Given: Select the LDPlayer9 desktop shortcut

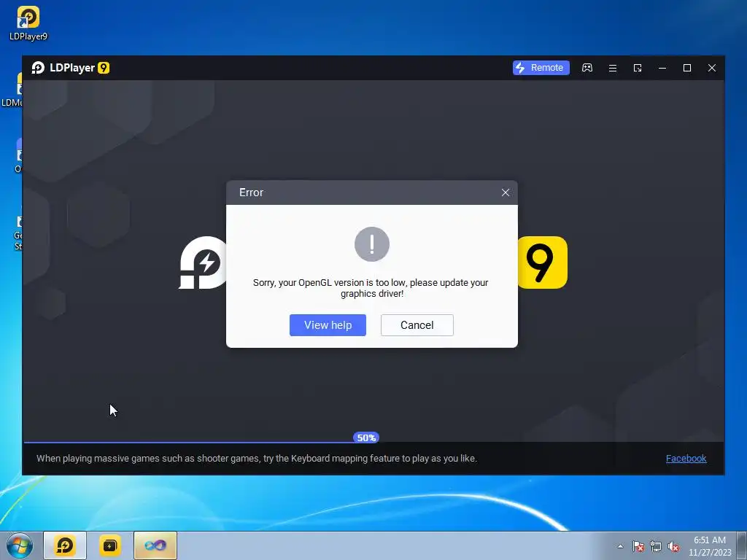Looking at the screenshot, I should (x=28, y=23).
